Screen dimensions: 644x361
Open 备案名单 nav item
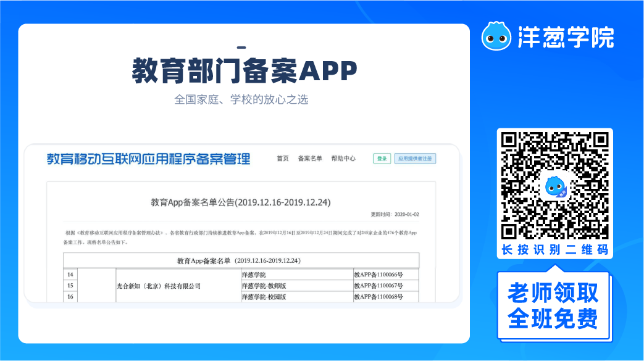click(x=310, y=159)
